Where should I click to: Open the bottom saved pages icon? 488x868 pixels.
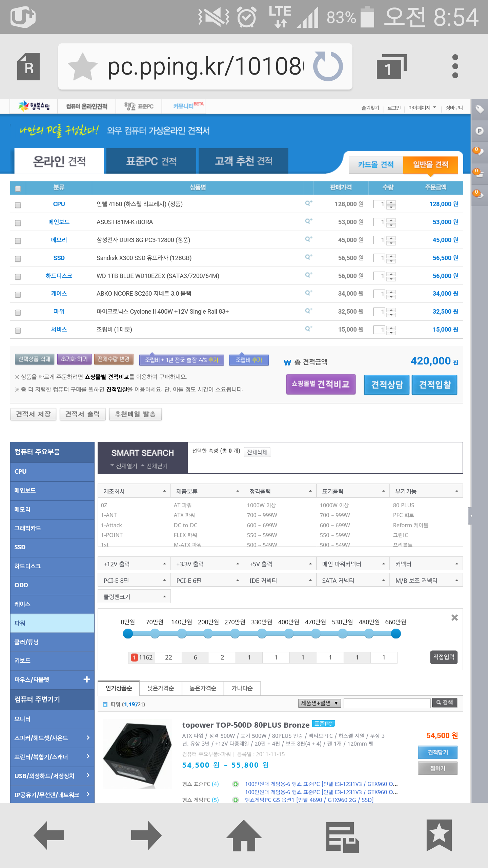click(342, 837)
